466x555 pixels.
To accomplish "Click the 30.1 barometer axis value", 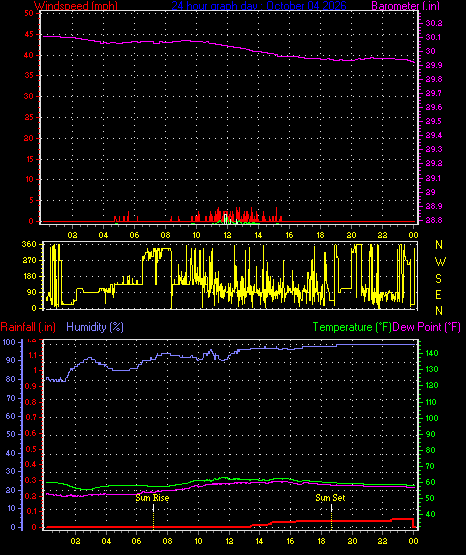I will coord(434,38).
